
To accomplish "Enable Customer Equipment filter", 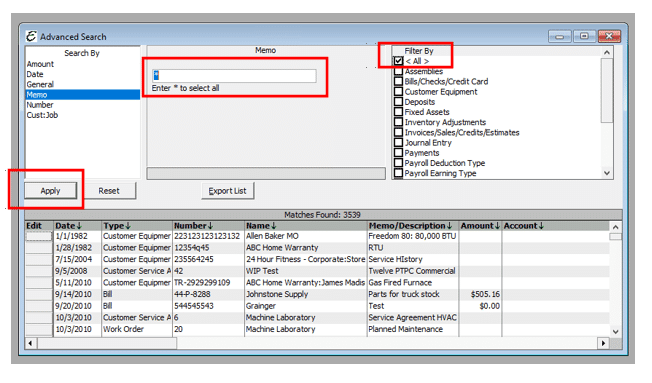I will coord(398,91).
